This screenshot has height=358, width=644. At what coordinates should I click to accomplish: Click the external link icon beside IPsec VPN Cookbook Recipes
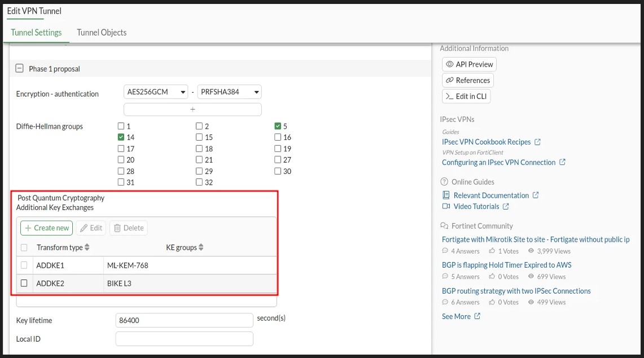tap(537, 142)
